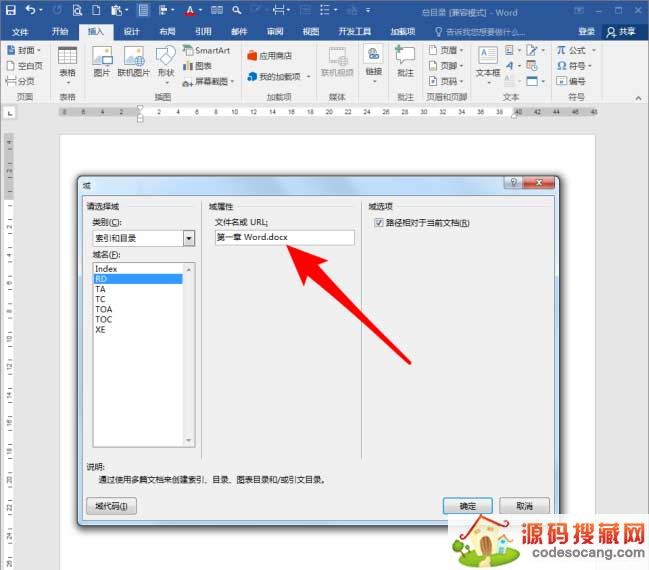Select the TOC field name in list
Viewport: 649px width, 570px height.
pos(104,320)
